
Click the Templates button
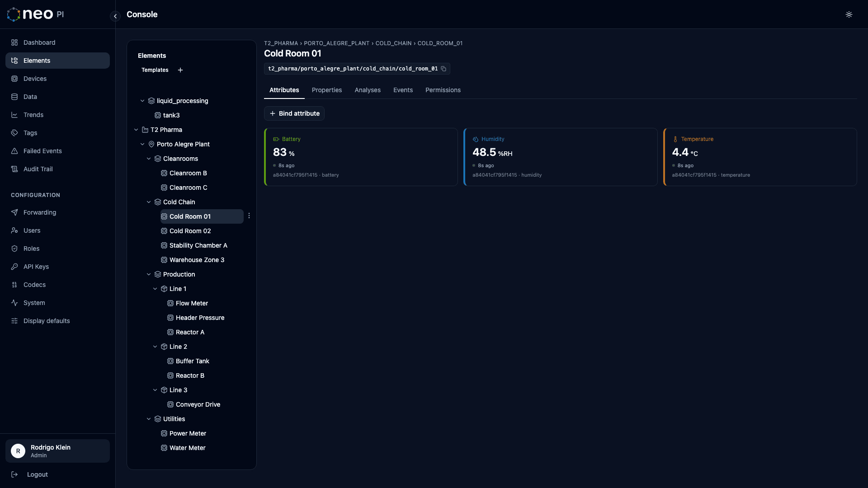tap(155, 70)
